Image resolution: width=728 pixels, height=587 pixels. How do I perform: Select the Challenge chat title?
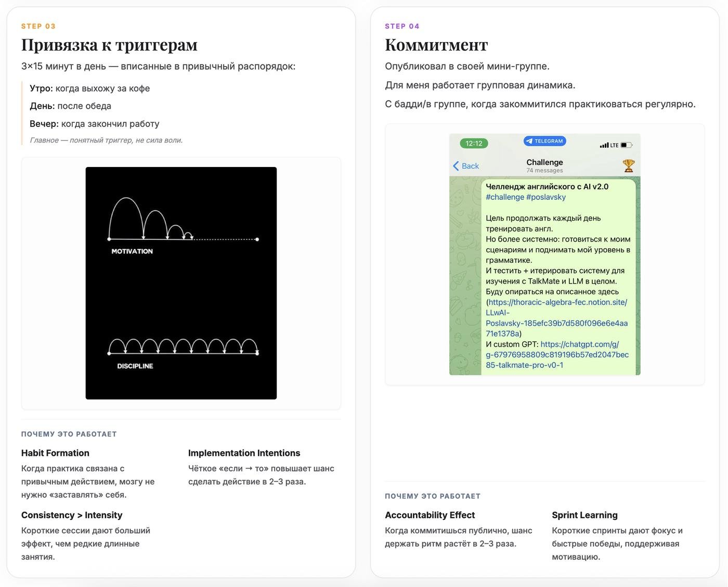[x=544, y=162]
